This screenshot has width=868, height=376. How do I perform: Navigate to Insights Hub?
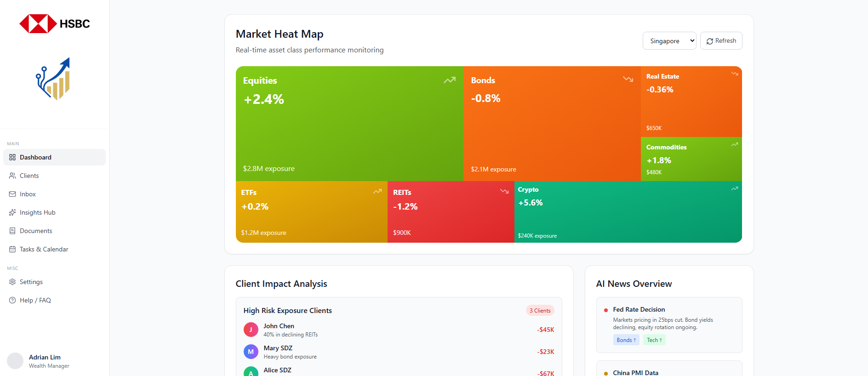tap(54, 212)
